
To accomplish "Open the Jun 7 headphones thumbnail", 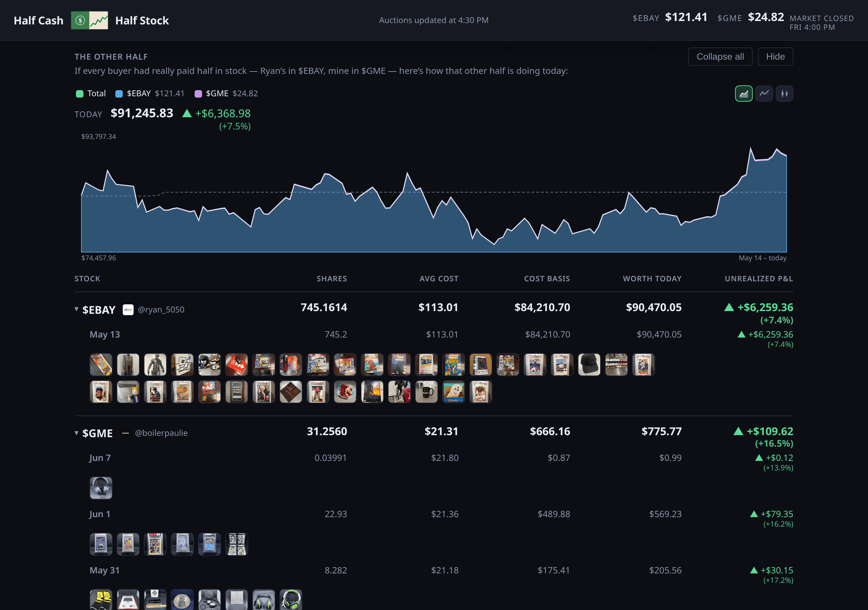I will coord(101,488).
